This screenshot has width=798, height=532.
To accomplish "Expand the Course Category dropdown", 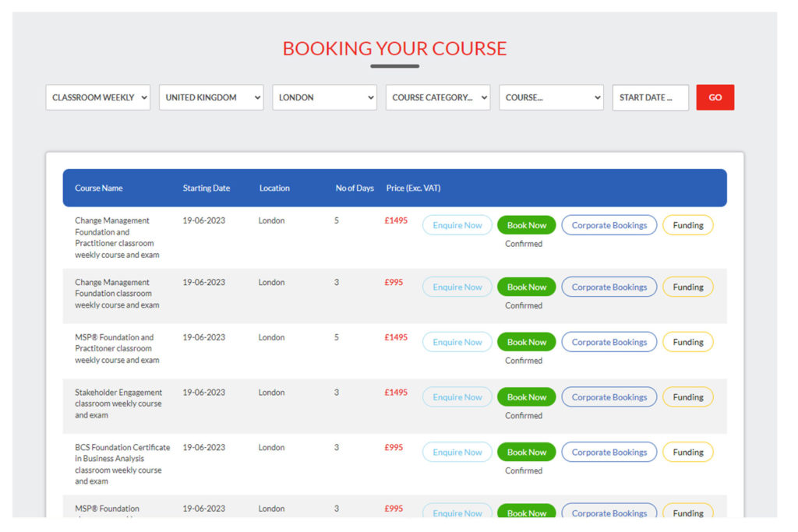I will pyautogui.click(x=438, y=97).
